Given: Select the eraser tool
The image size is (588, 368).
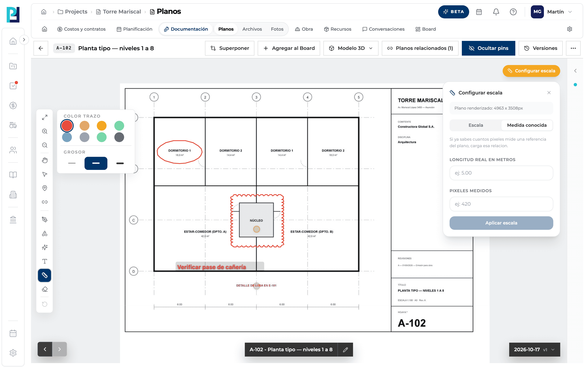Looking at the screenshot, I should [45, 289].
